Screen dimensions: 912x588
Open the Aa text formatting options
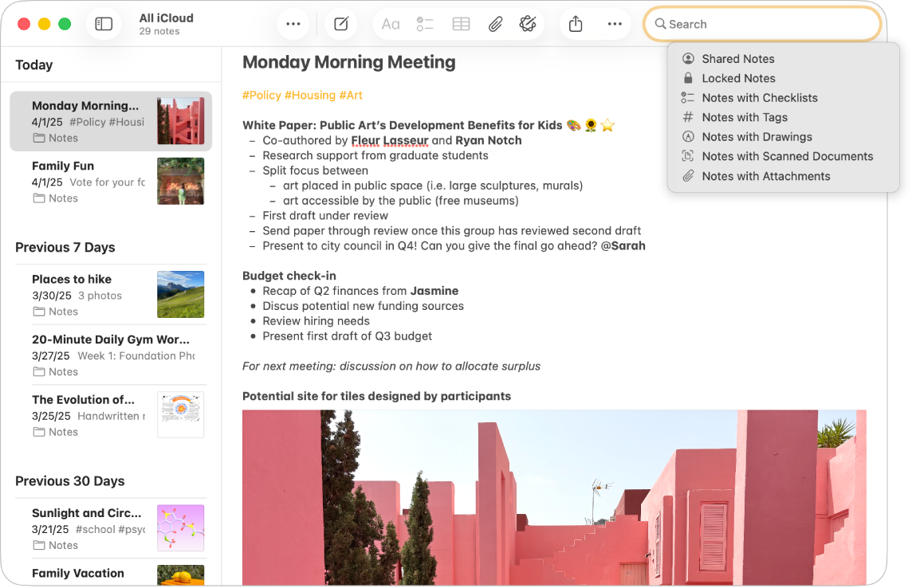390,24
